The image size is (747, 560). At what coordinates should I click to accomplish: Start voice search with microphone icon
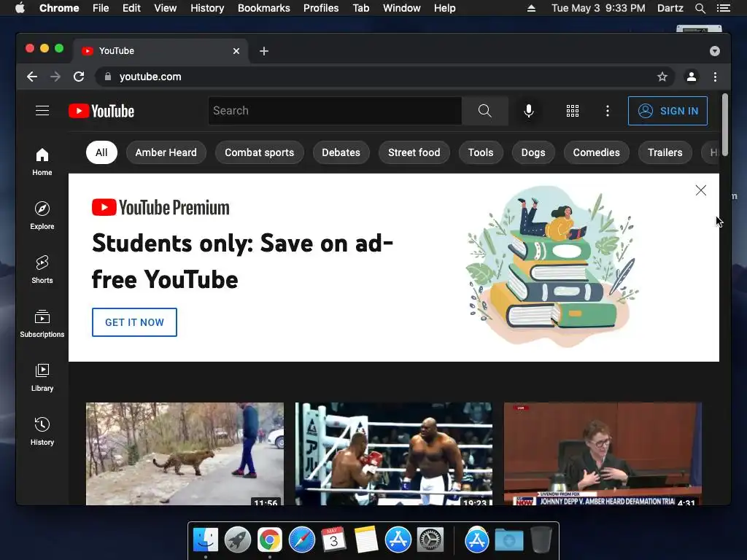[x=528, y=111]
